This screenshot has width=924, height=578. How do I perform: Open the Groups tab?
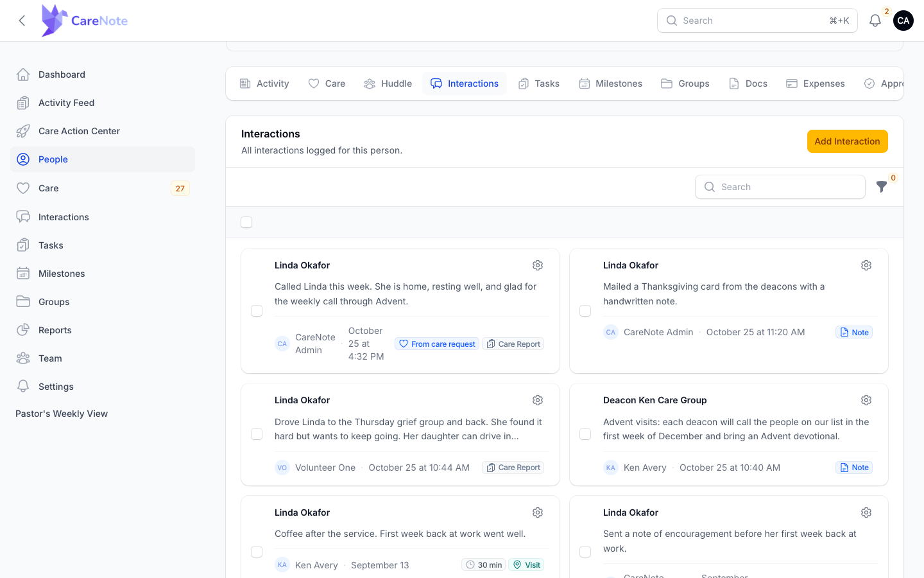(685, 83)
